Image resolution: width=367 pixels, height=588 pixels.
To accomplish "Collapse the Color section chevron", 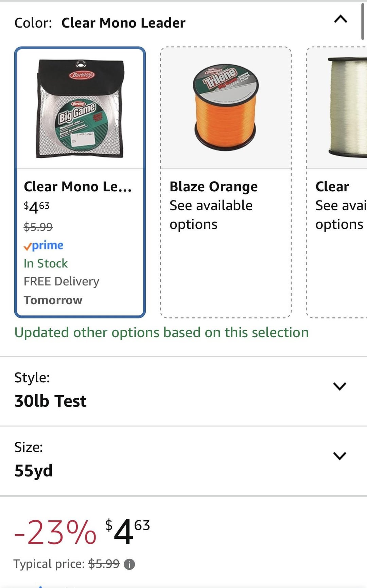I will [x=340, y=19].
